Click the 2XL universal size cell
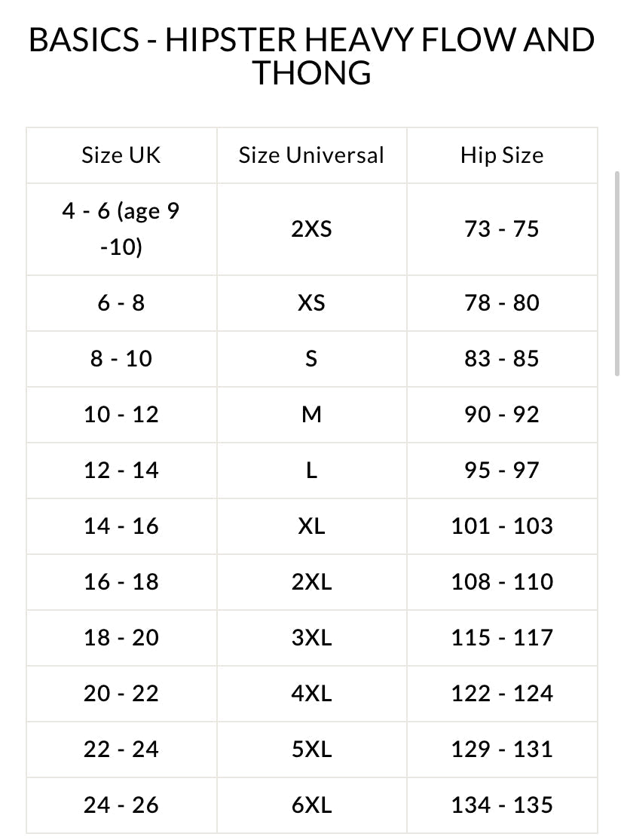 tap(311, 581)
